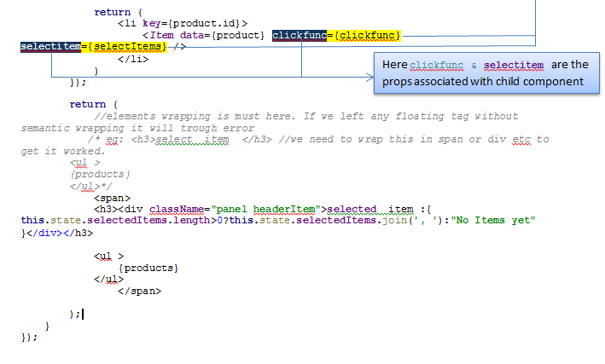Click the final '});' line at bottom
The width and height of the screenshot is (605, 364).
(x=29, y=338)
